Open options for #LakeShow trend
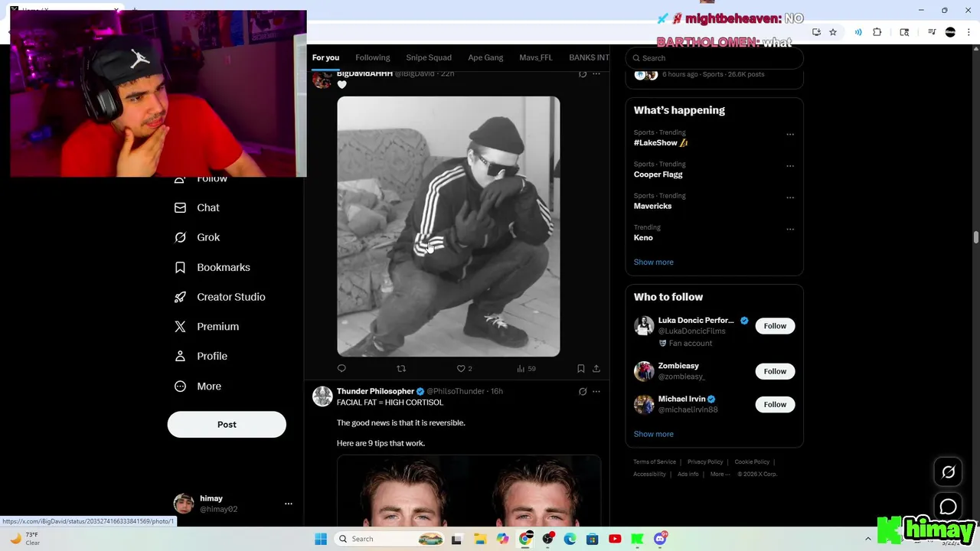The image size is (980, 551). pyautogui.click(x=790, y=135)
